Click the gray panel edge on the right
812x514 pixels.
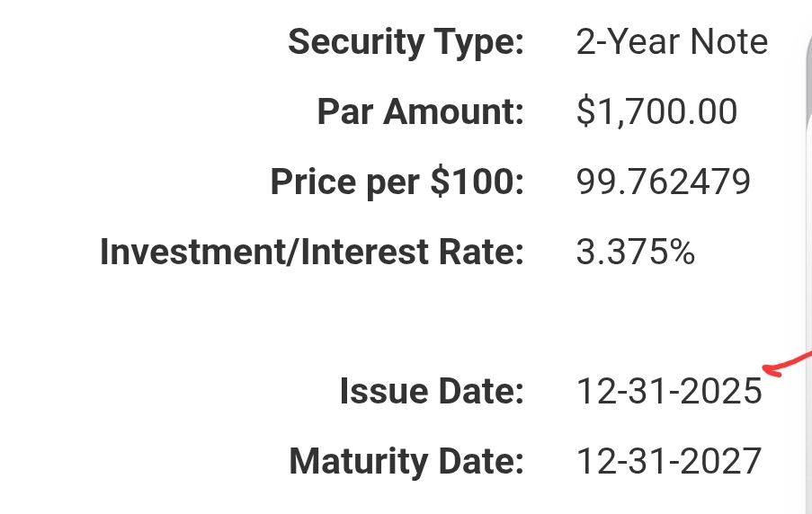808,270
